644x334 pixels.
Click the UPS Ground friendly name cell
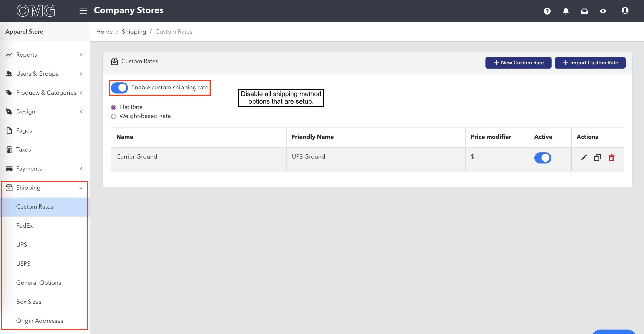tap(376, 159)
